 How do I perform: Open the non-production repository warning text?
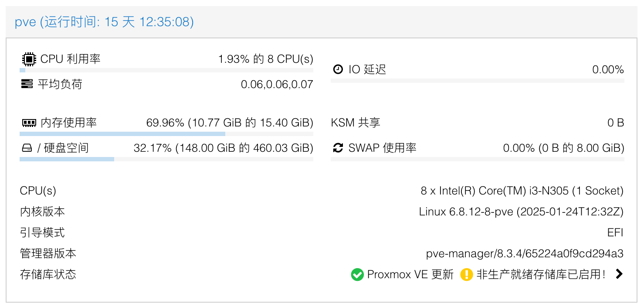pos(541,274)
